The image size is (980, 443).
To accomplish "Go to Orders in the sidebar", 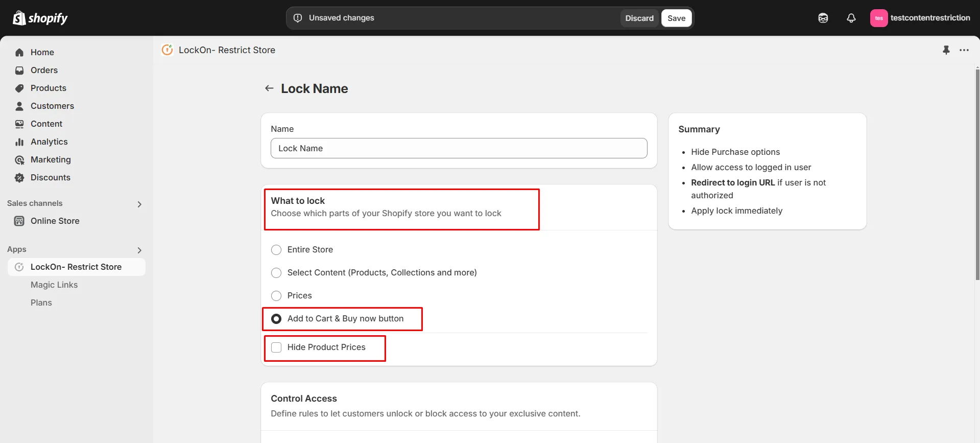I will pyautogui.click(x=44, y=70).
